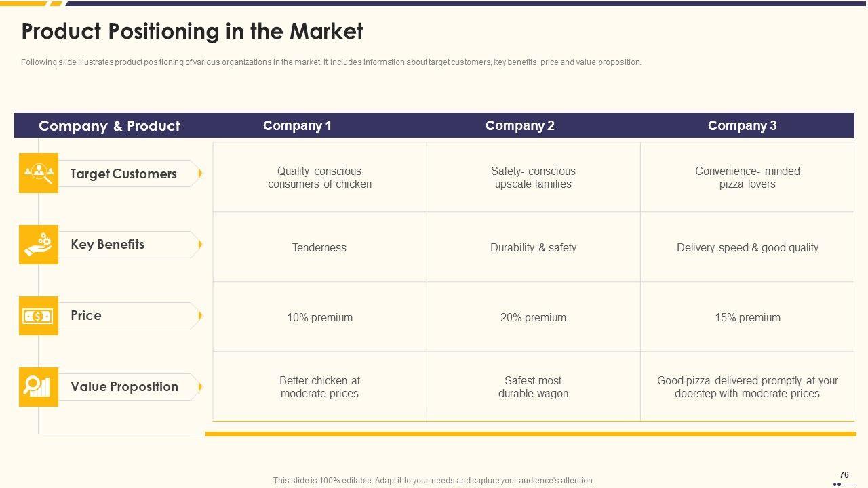Viewport: 868px width, 488px height.
Task: Click the arrow beside Value Proposition label
Action: click(x=199, y=387)
